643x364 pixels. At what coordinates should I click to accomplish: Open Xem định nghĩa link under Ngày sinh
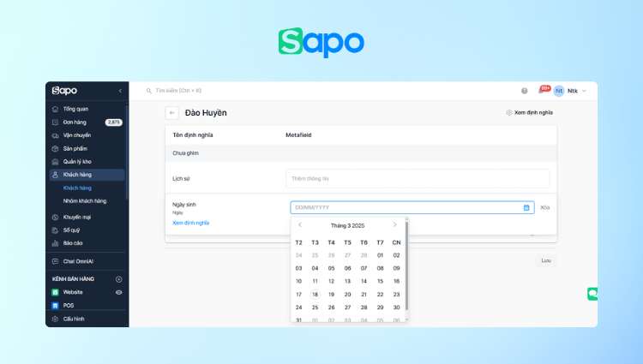point(190,223)
